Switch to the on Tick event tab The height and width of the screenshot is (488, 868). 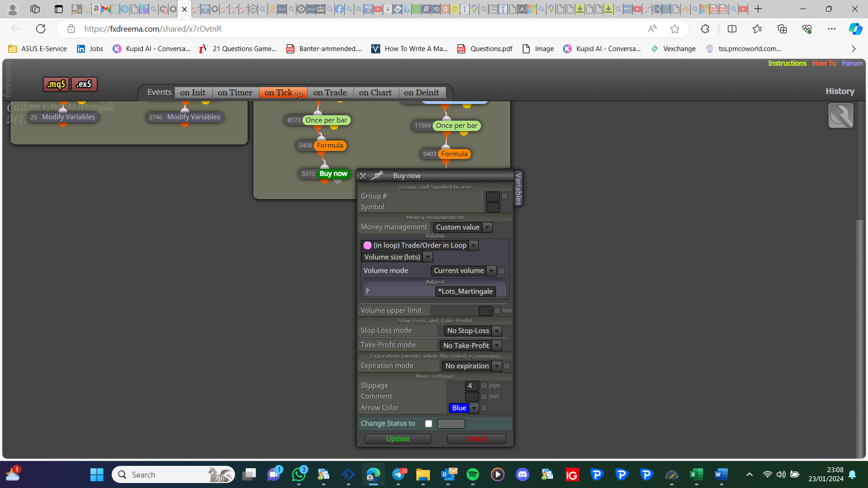[283, 93]
